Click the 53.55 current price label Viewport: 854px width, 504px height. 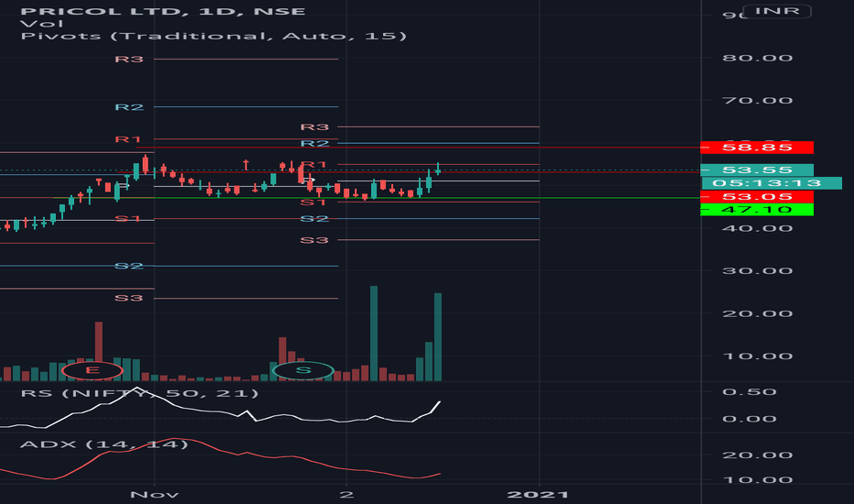coord(757,170)
